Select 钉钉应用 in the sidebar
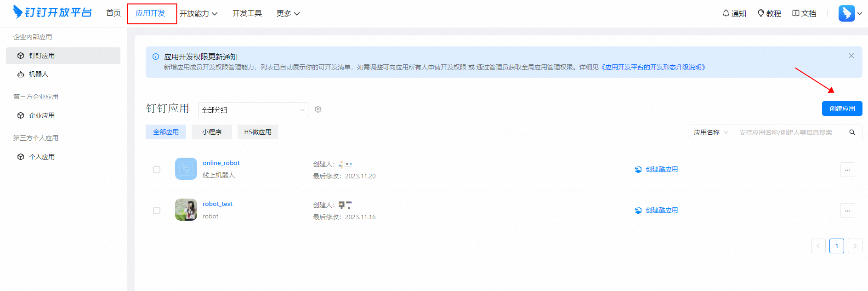The height and width of the screenshot is (291, 868). tap(63, 56)
